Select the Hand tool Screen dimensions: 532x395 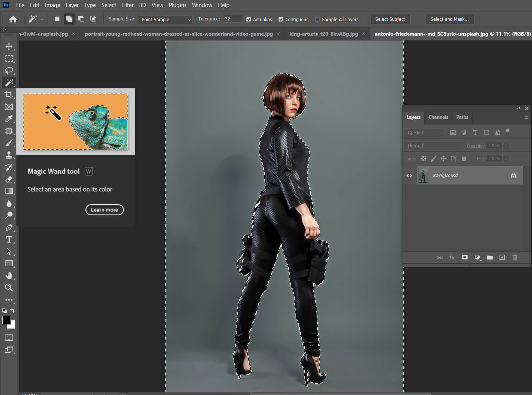[x=9, y=275]
